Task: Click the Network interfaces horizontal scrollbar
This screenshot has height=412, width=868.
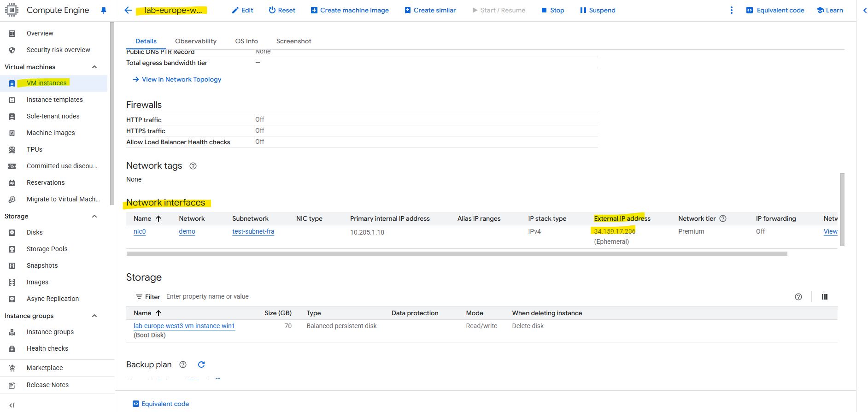Action: coord(457,253)
